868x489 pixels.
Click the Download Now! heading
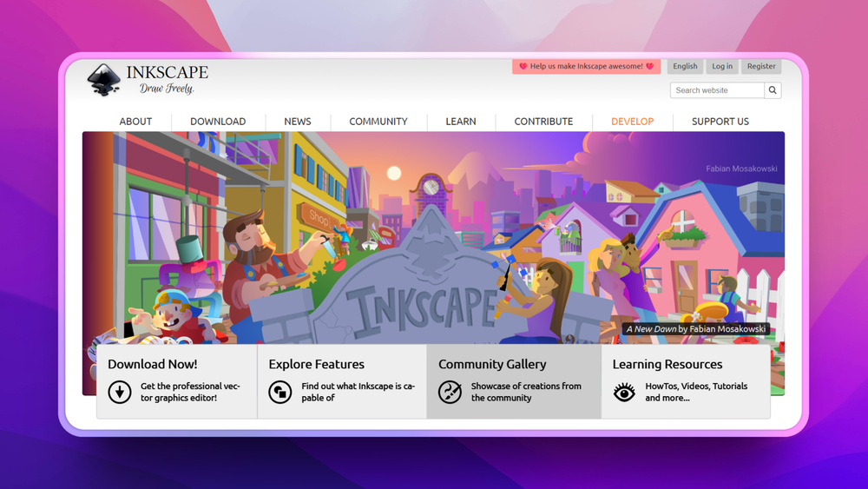click(153, 365)
